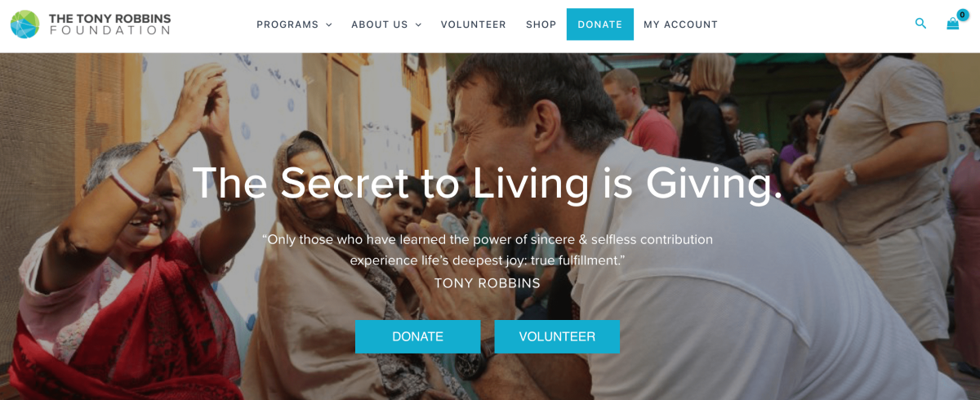Click the globe logo icon
The image size is (980, 400).
(x=24, y=24)
